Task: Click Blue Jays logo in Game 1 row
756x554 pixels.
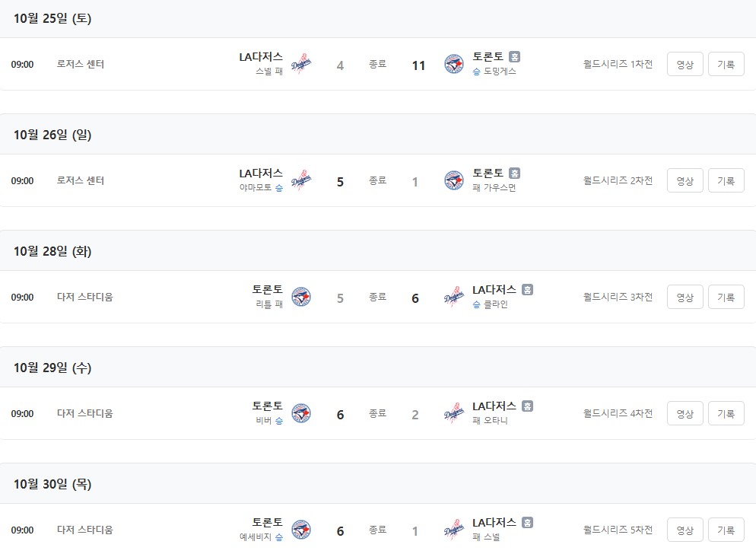Action: 454,64
